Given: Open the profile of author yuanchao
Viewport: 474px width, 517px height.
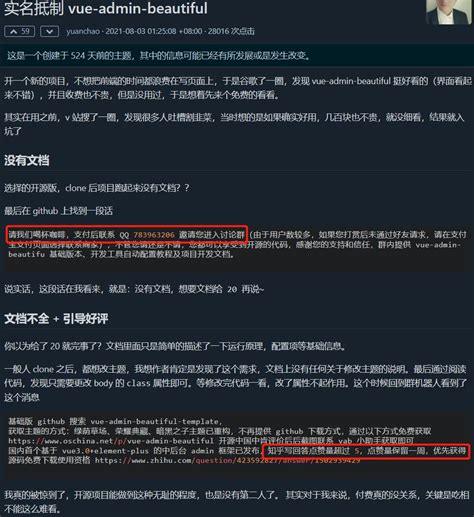Looking at the screenshot, I should pyautogui.click(x=83, y=31).
